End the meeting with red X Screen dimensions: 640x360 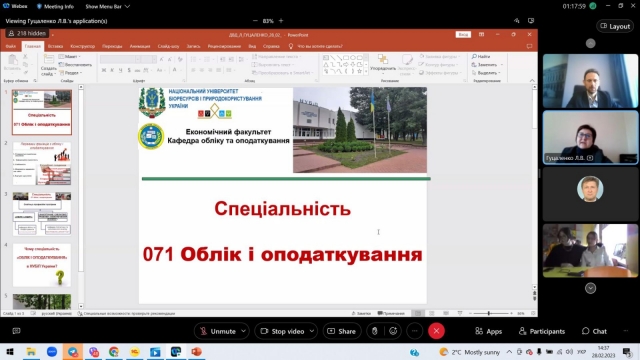436,331
